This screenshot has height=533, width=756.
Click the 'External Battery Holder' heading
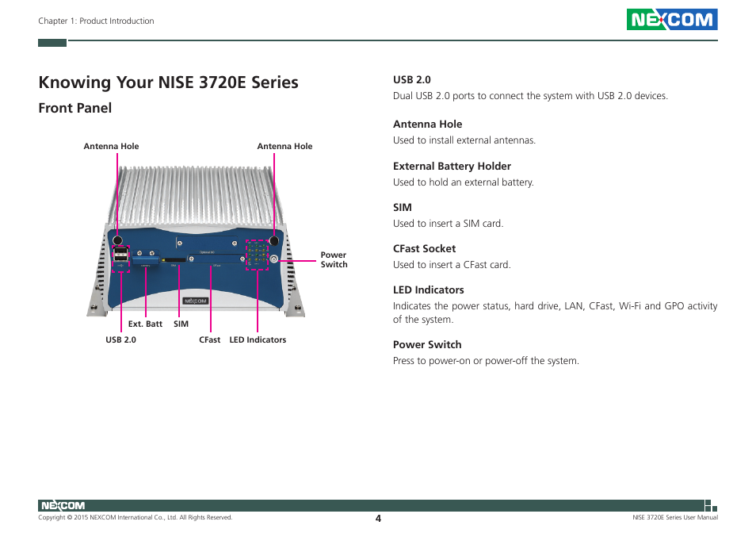(452, 166)
